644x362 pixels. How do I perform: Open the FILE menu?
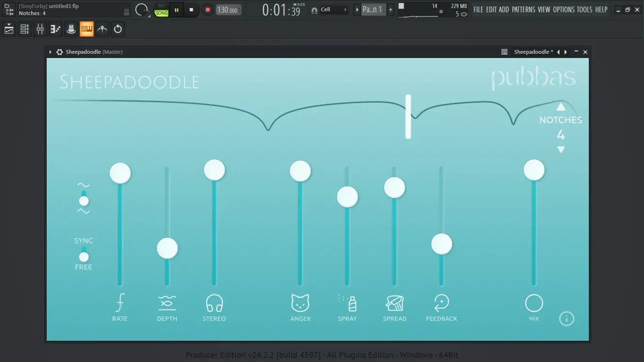(479, 9)
